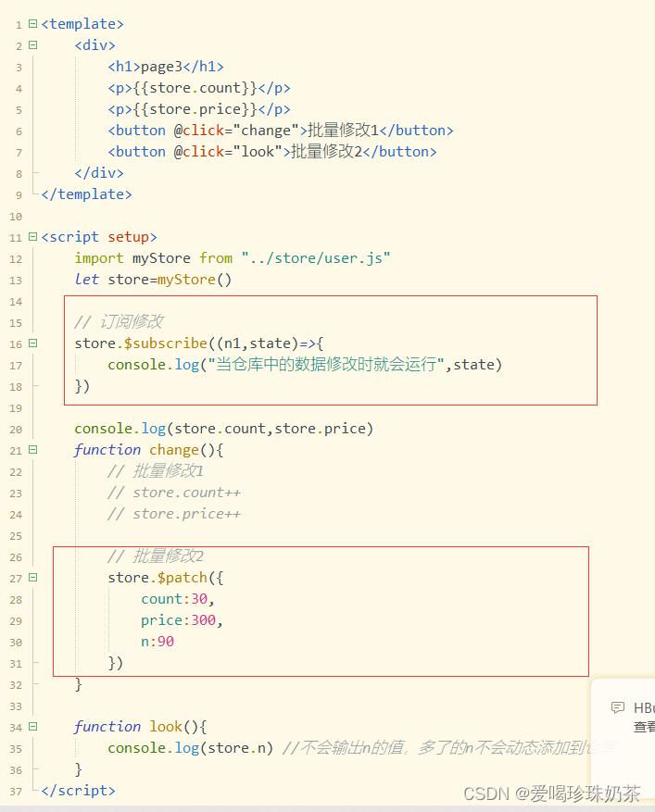This screenshot has width=655, height=812.
Task: Click the store.$subscribe call text
Action: pos(141,344)
